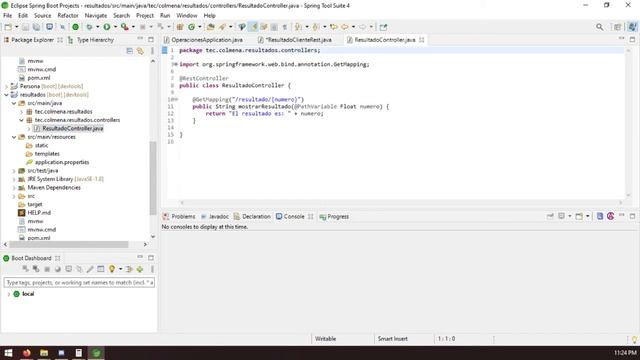Viewport: 640px width, 360px height.
Task: Click the Boot Dashboard stop square icon
Action: point(47,269)
